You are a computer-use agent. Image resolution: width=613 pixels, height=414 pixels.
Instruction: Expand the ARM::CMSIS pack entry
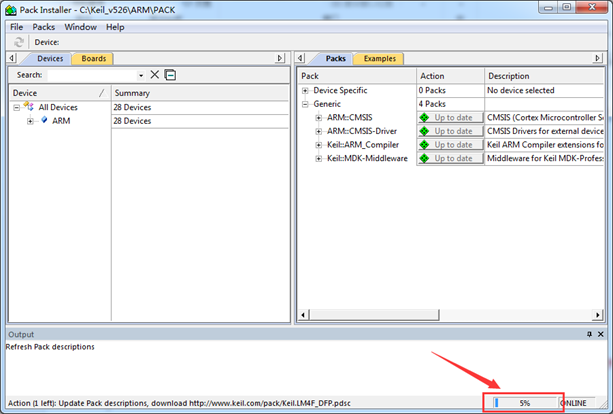[319, 118]
